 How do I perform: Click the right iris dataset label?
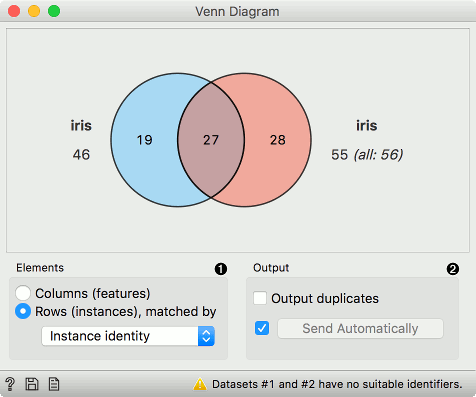[x=367, y=126]
